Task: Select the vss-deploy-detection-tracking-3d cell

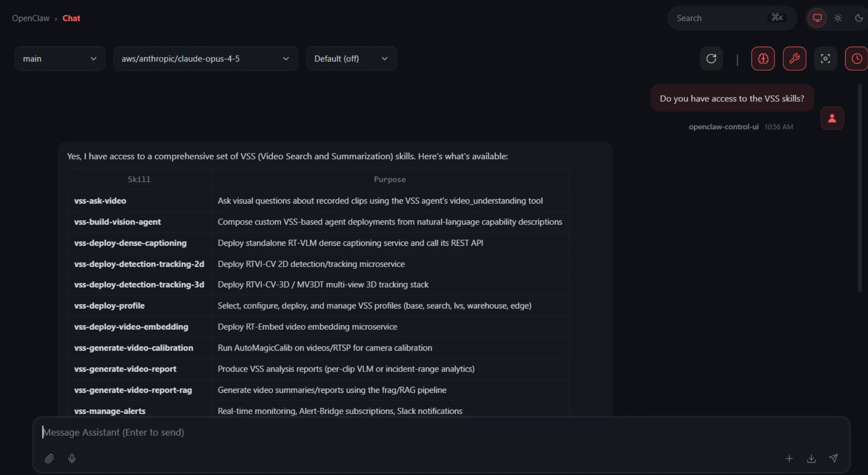Action: 139,285
